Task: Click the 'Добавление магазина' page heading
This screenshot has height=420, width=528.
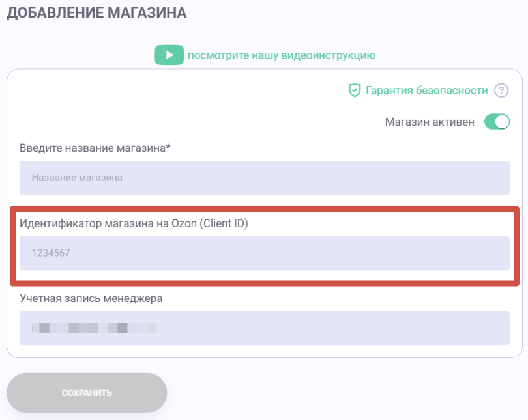Action: point(96,13)
